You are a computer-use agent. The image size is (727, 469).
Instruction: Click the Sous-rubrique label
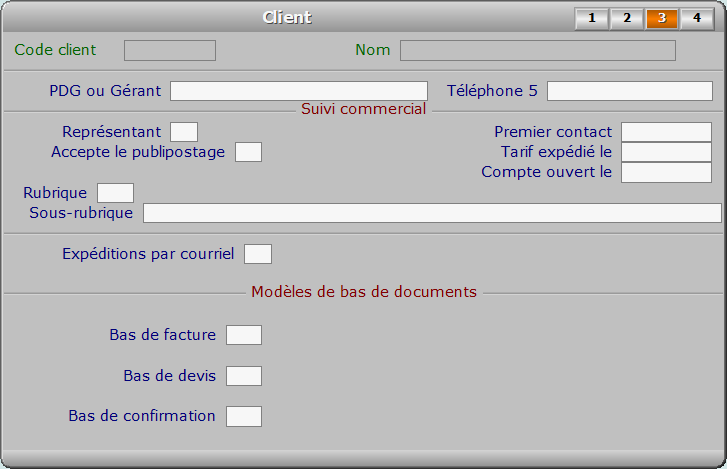point(81,213)
